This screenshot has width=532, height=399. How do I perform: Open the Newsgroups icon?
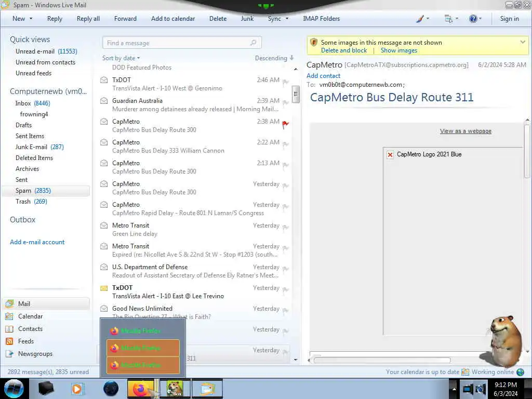[9, 353]
